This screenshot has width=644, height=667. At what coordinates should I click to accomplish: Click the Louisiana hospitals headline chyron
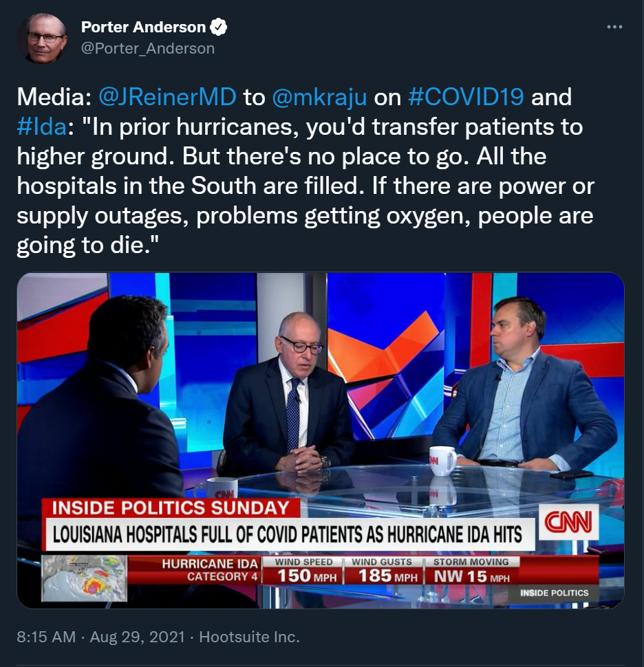(x=288, y=534)
